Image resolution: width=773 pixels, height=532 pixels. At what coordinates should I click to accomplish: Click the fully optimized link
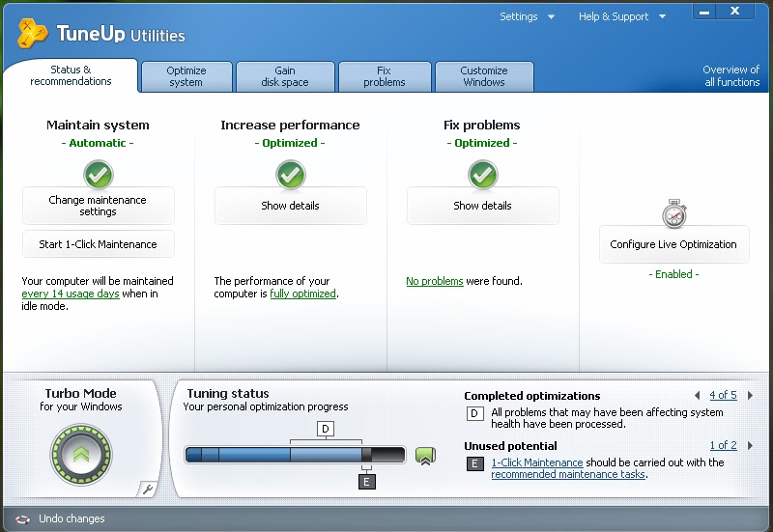302,294
